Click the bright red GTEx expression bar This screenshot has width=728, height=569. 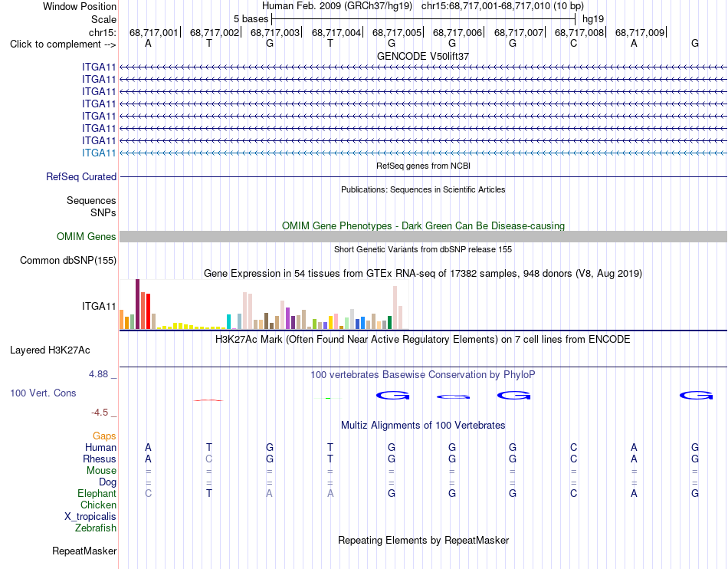[x=148, y=311]
